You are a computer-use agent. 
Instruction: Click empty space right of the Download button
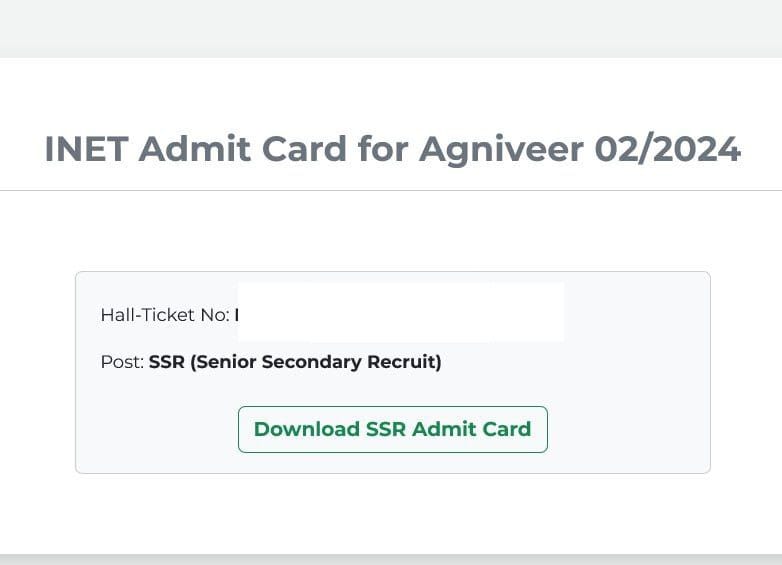(628, 429)
